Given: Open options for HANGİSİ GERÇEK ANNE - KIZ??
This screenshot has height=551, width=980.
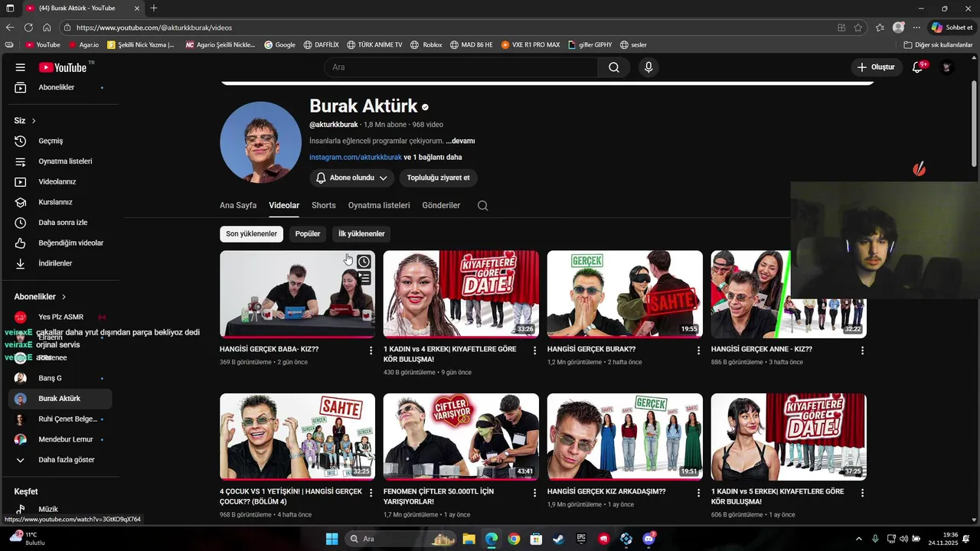Looking at the screenshot, I should (862, 350).
